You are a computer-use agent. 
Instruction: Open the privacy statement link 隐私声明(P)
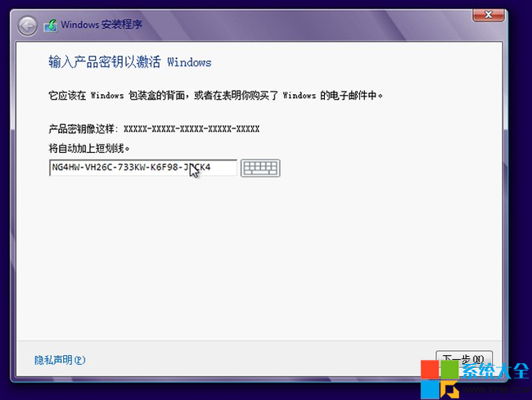(60, 360)
